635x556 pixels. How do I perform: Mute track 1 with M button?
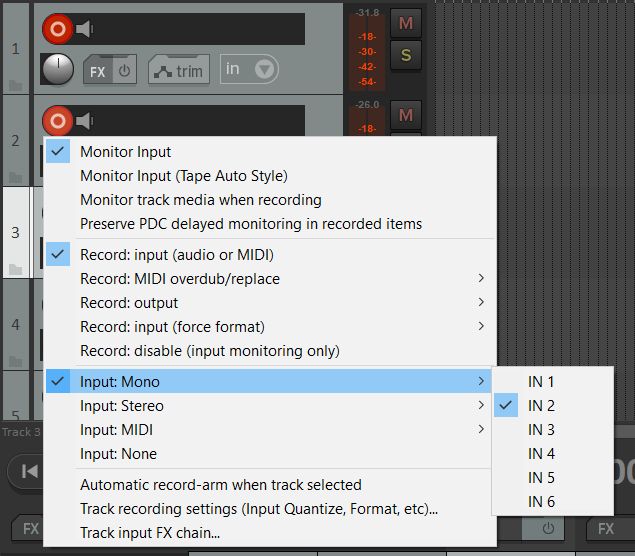click(x=406, y=23)
